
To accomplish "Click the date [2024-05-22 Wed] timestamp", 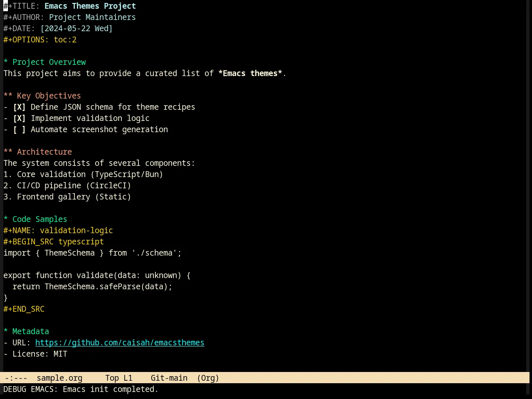I will pyautogui.click(x=76, y=28).
